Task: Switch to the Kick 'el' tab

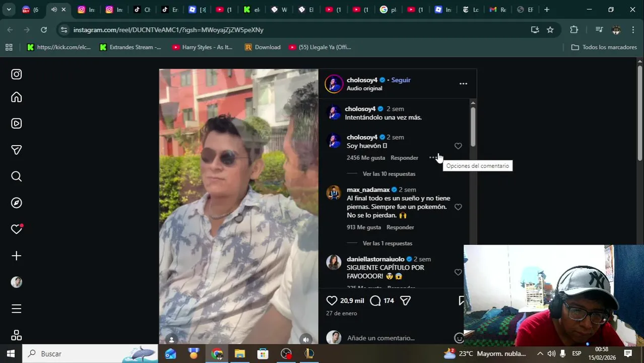Action: click(x=251, y=10)
